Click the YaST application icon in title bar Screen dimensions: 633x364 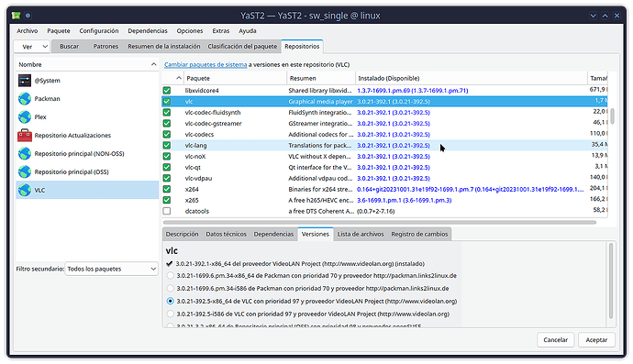click(17, 16)
